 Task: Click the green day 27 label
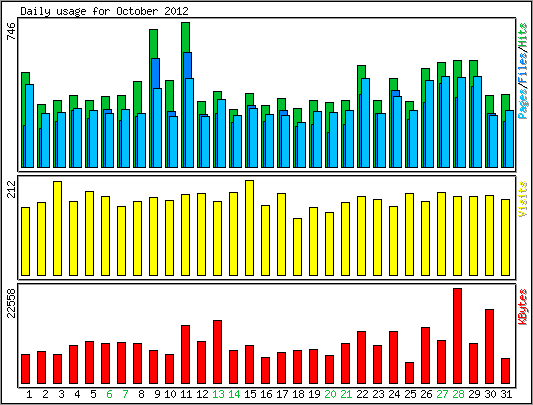click(x=442, y=394)
